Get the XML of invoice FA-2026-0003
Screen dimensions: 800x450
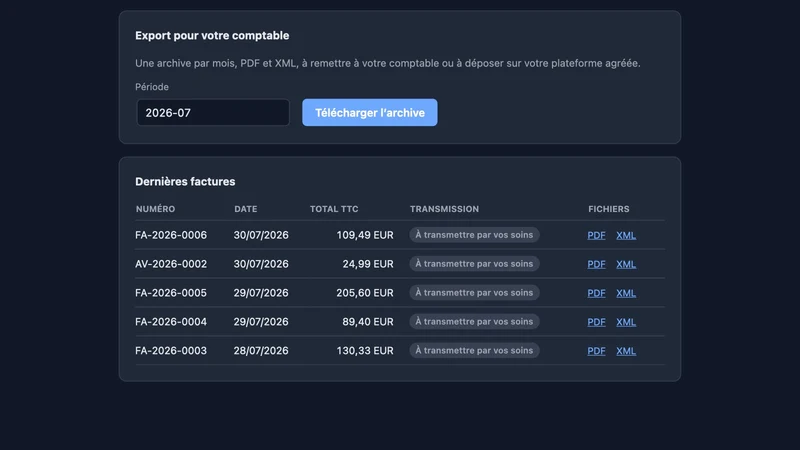pyautogui.click(x=626, y=351)
